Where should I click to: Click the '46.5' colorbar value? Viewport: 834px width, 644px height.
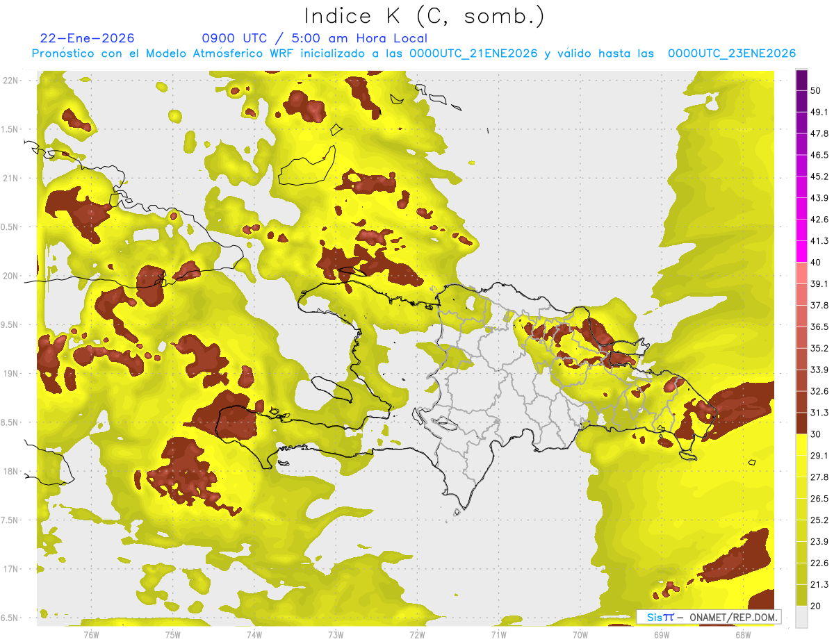pos(819,155)
